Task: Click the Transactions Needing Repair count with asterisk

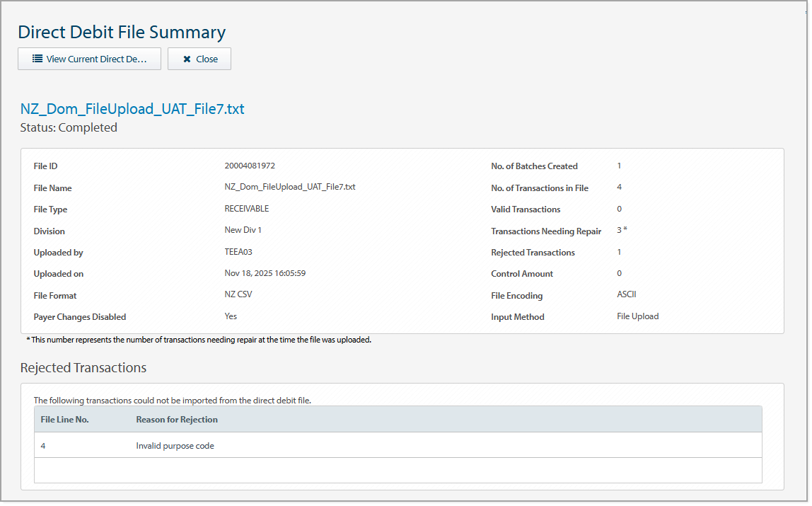Action: click(622, 231)
